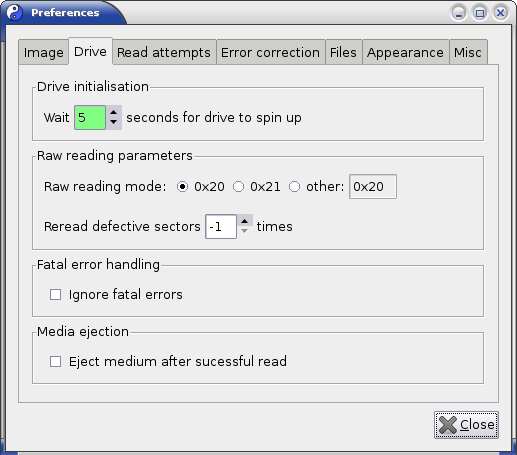Enable Eject medium after successful read
The width and height of the screenshot is (517, 455).
(x=55, y=361)
